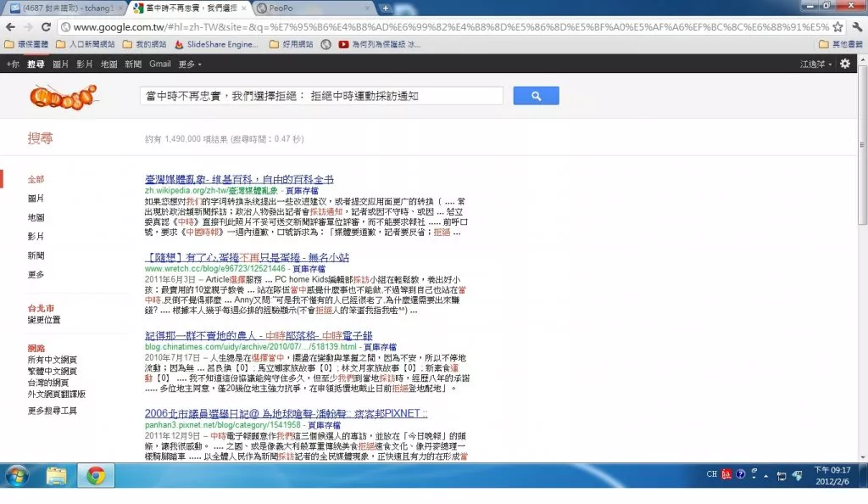Image resolution: width=868 pixels, height=504 pixels.
Task: Click the network icon in system tray
Action: point(781,476)
